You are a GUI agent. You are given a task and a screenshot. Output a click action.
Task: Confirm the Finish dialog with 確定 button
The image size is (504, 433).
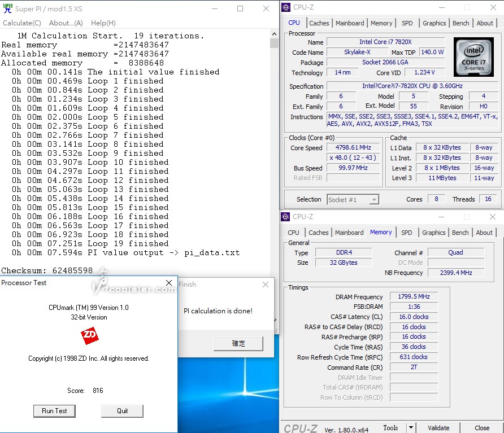[238, 344]
